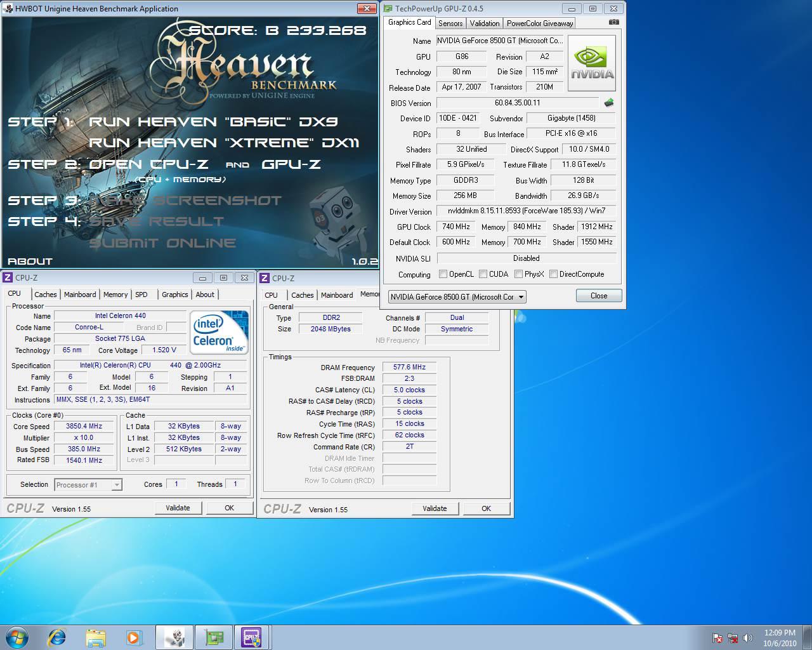Toggle the CUDA checkbox in GPU-Z
Screen dimensions: 812x650
pyautogui.click(x=483, y=274)
